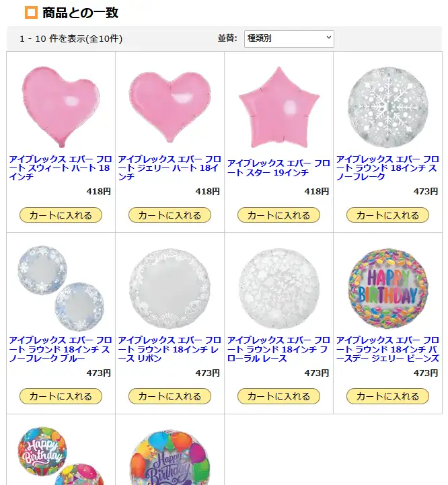The height and width of the screenshot is (485, 448).
Task: Open the スノーフレーク ブルー product link
Action: 61,349
